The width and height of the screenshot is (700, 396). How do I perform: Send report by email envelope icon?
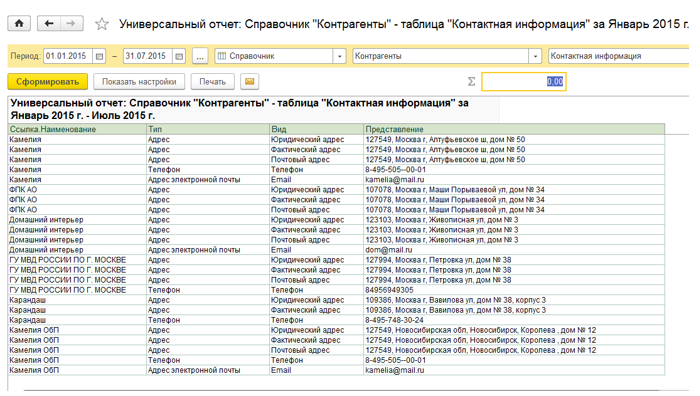(250, 82)
